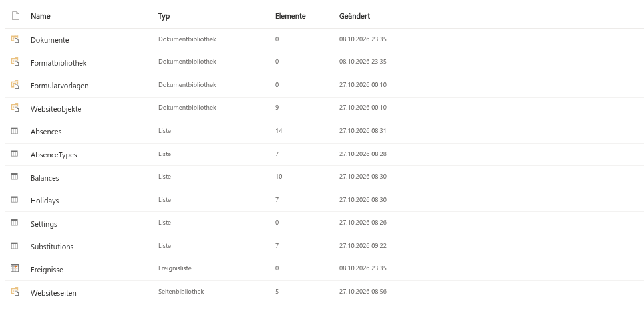644x309 pixels.
Task: Click date 27.10.2026 08:31
Action: tap(363, 130)
